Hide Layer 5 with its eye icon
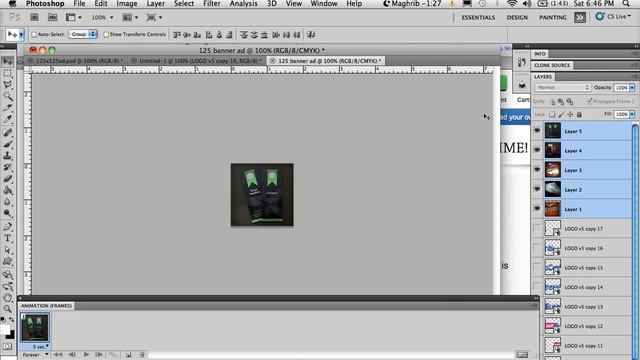Screen dimensions: 640x360 click(537, 131)
